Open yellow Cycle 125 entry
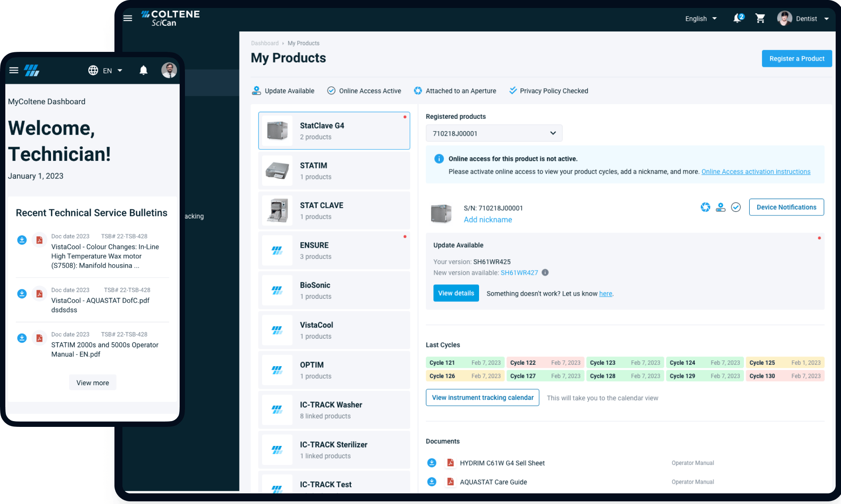This screenshot has height=504, width=841. 785,363
